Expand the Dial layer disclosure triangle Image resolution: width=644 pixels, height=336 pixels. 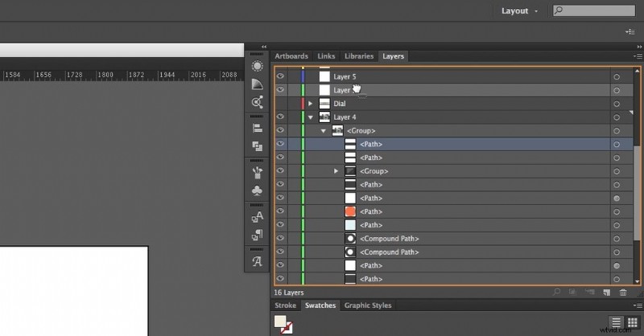point(311,104)
